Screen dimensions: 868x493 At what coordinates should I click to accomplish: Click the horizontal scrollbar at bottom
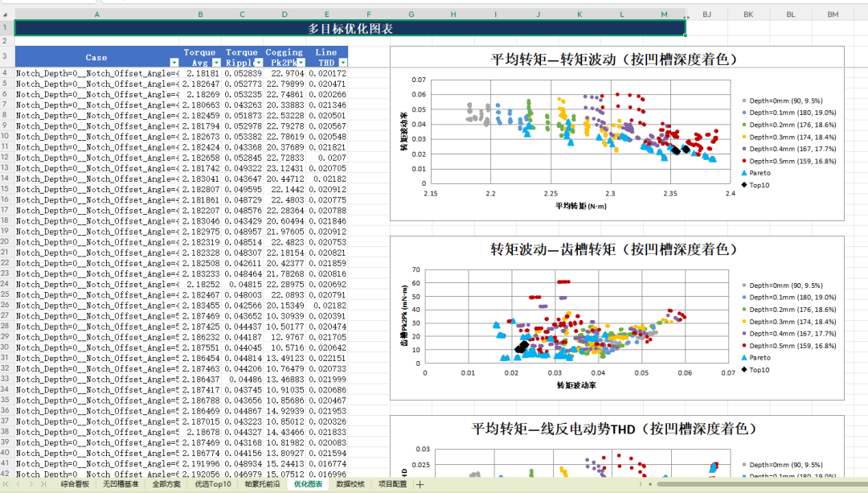tap(761, 484)
